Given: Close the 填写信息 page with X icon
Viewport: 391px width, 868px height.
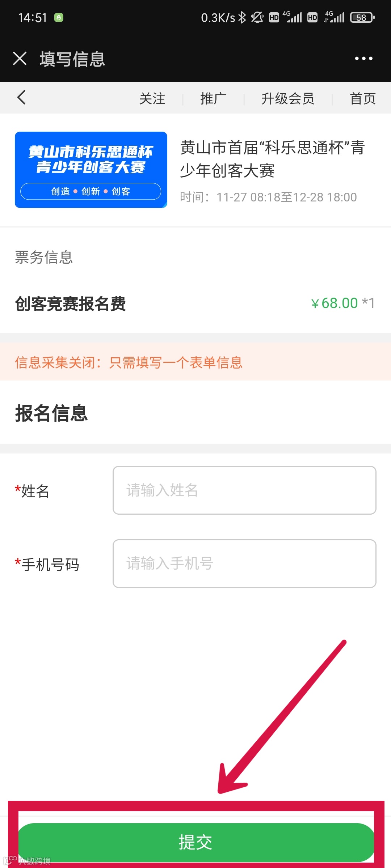Looking at the screenshot, I should [20, 58].
